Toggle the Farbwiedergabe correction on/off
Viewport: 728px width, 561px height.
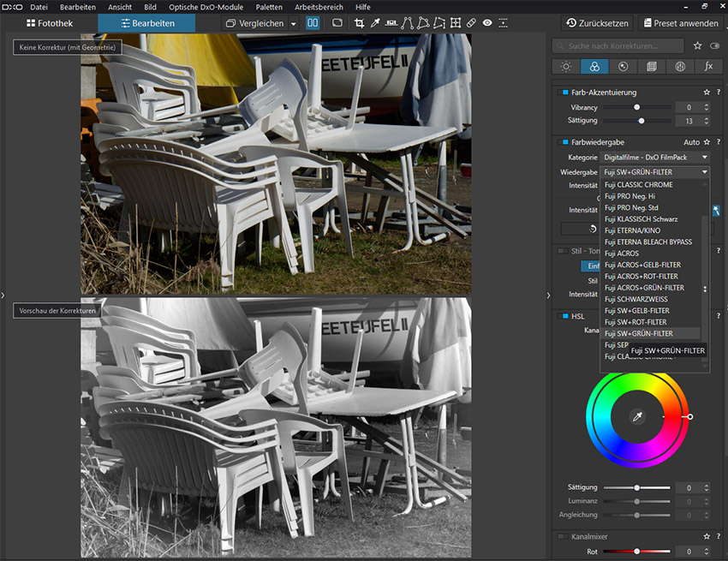pyautogui.click(x=564, y=142)
